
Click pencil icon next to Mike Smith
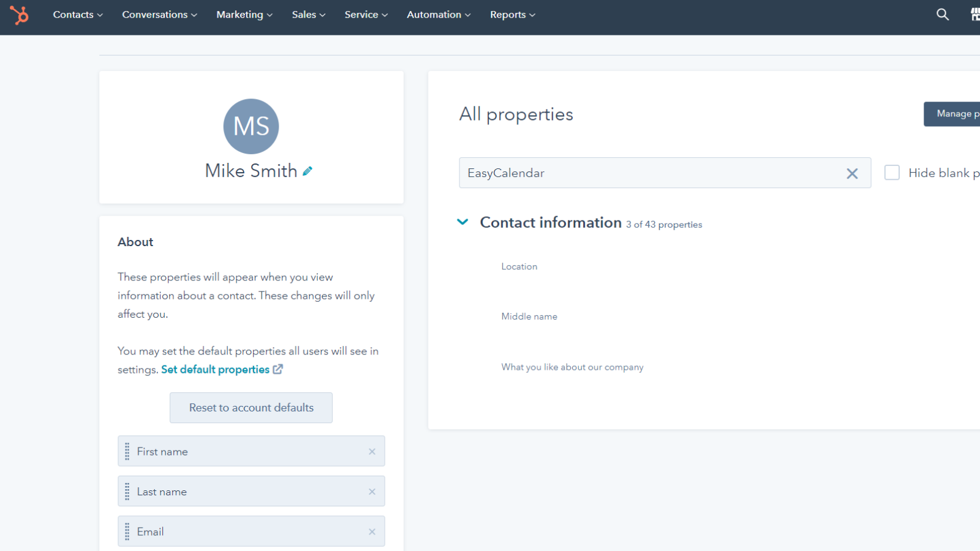click(x=307, y=171)
